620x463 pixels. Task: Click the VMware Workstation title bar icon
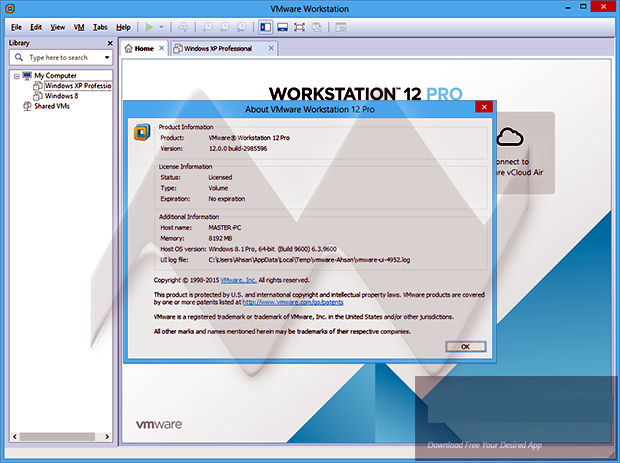[10, 8]
